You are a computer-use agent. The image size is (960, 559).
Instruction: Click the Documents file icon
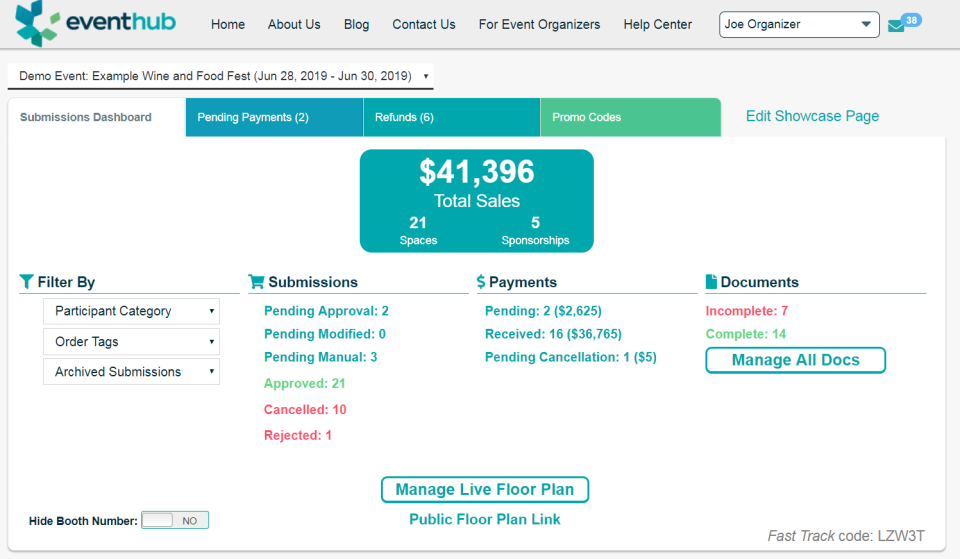pyautogui.click(x=711, y=282)
